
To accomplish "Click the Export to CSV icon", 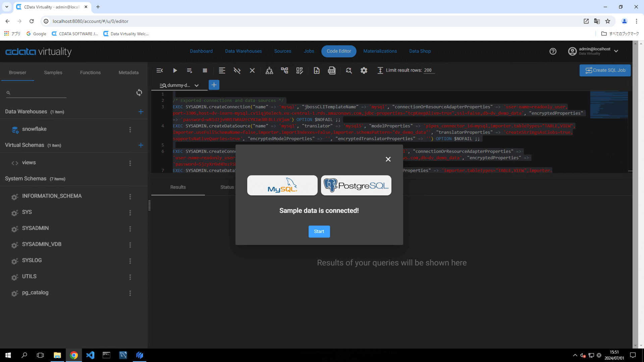I will pos(332,70).
